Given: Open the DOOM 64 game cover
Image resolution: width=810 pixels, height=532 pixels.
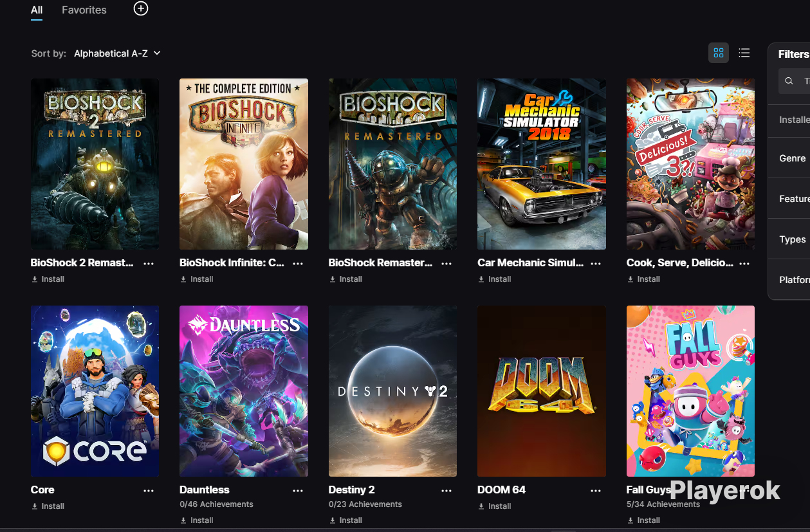Looking at the screenshot, I should tap(542, 391).
